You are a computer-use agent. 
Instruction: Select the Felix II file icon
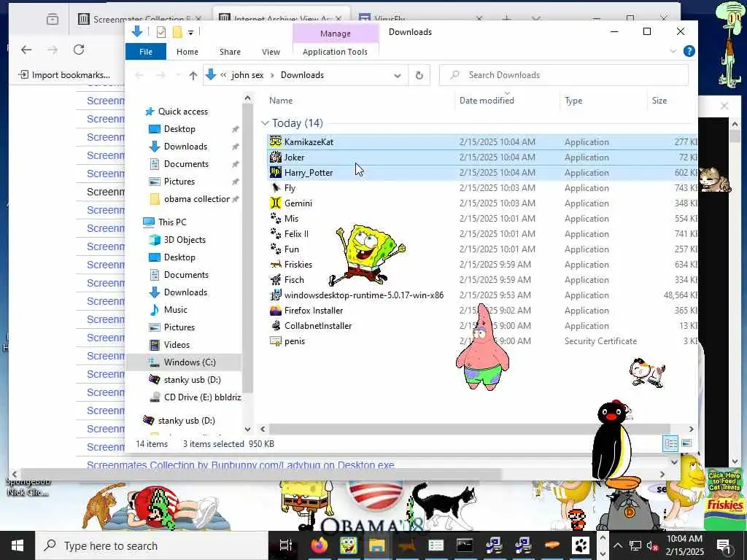coord(275,233)
